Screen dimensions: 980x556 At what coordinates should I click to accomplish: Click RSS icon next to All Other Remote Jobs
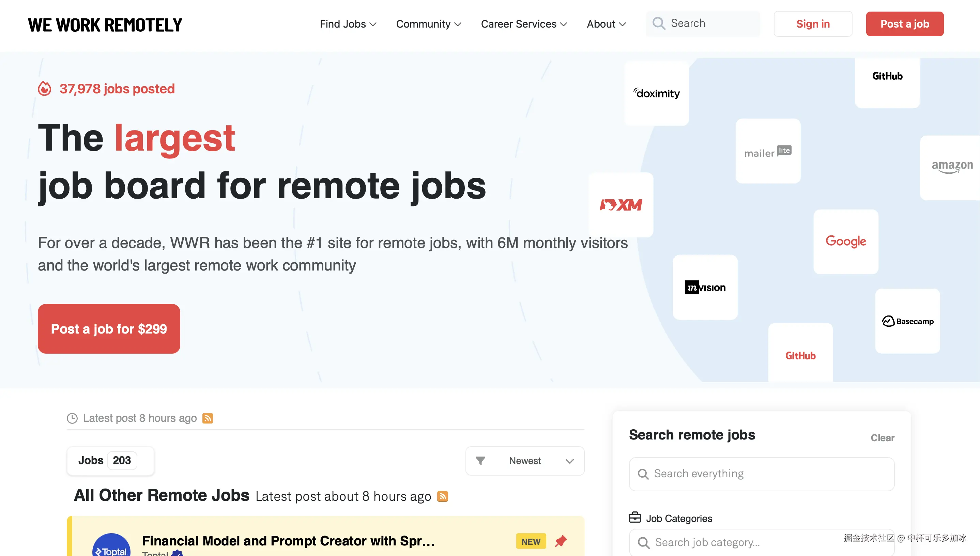[x=442, y=496]
